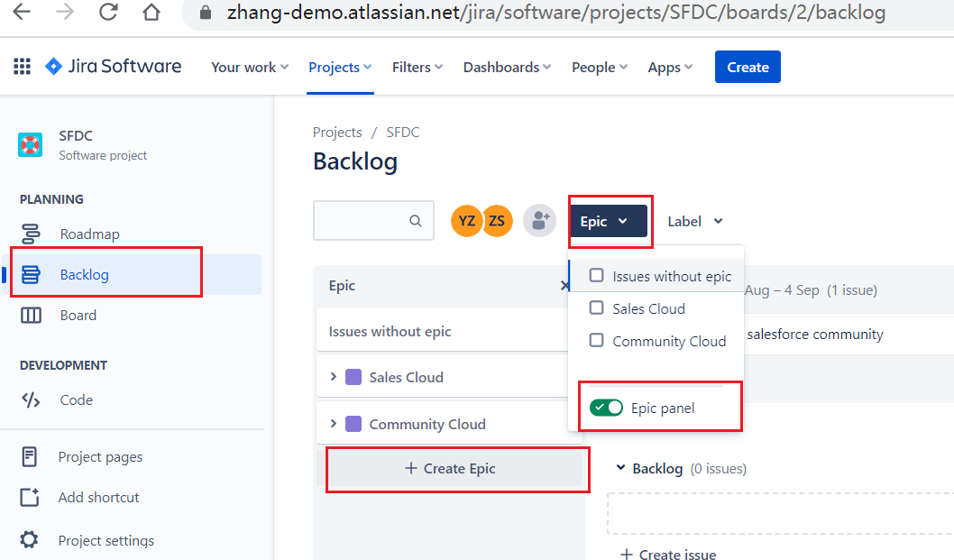Screen dimensions: 954x560
Task: Check the Sales Cloud checkbox
Action: click(x=597, y=308)
